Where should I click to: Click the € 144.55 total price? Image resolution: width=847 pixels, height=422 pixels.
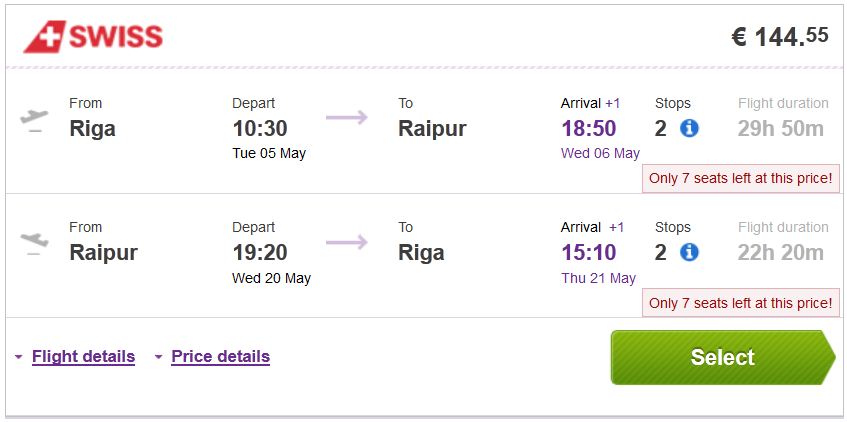pyautogui.click(x=780, y=37)
